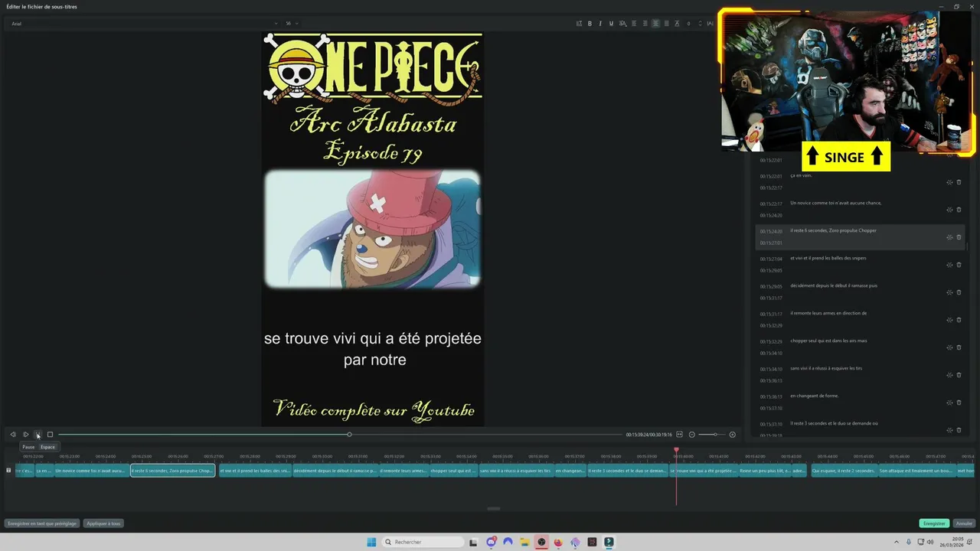Click merge/split icon for 'en changeant de forme.'

pos(949,403)
